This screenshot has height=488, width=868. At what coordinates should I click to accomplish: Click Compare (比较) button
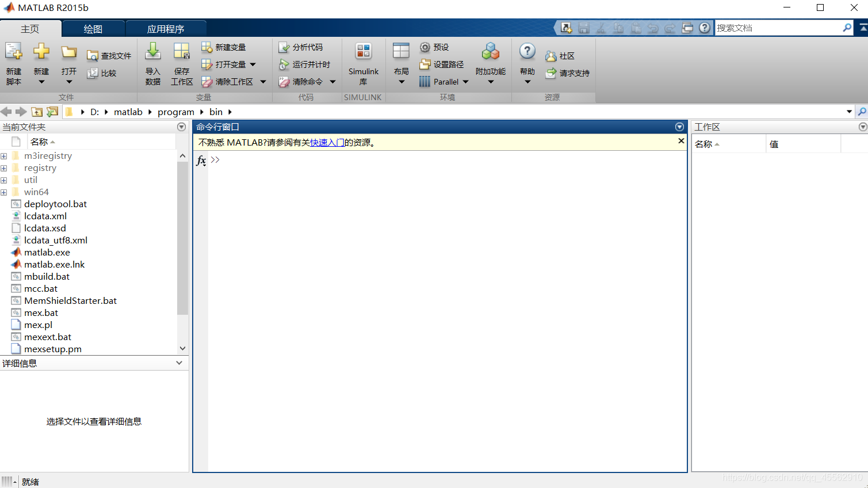102,73
